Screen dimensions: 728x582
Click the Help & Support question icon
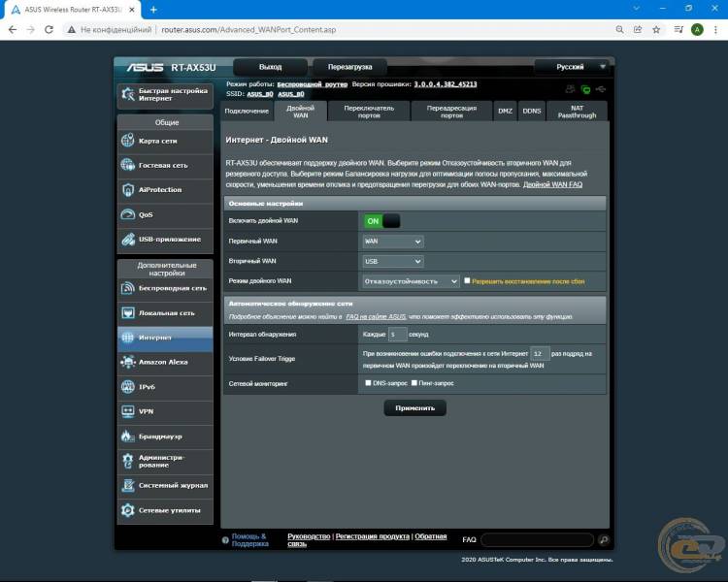tap(225, 540)
